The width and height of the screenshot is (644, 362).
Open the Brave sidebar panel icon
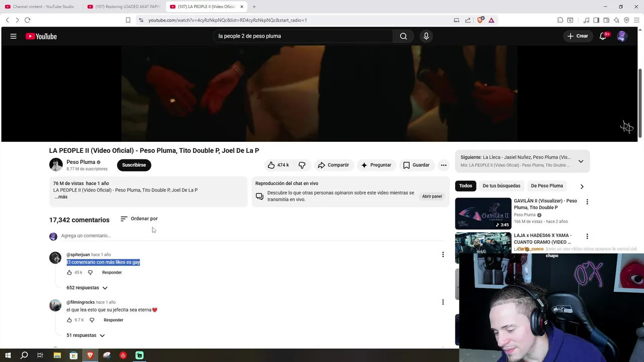[x=596, y=20]
